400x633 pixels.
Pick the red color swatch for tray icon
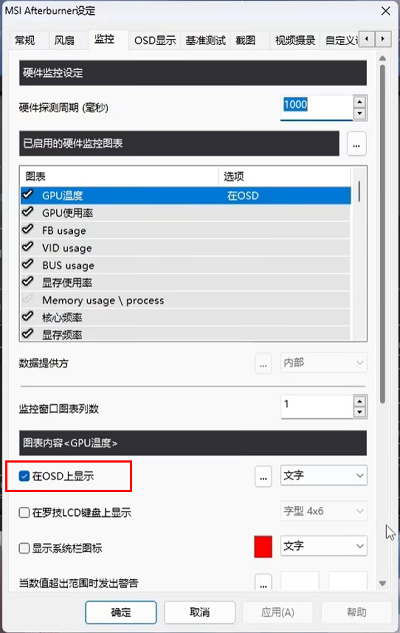pyautogui.click(x=263, y=547)
